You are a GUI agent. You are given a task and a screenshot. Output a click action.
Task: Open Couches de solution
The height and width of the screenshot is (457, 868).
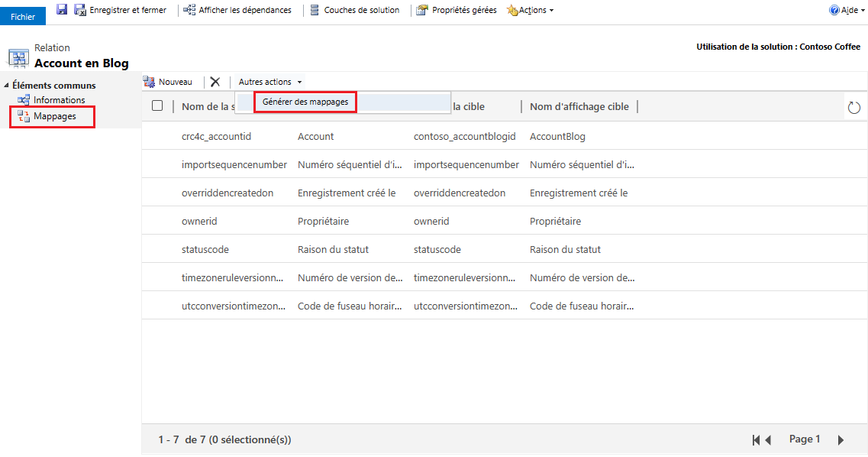355,10
